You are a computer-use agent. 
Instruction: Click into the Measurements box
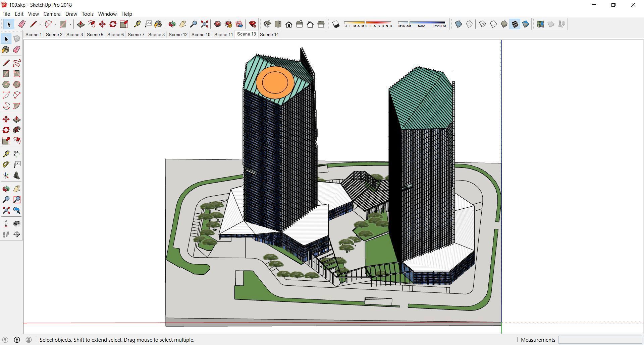(600, 340)
